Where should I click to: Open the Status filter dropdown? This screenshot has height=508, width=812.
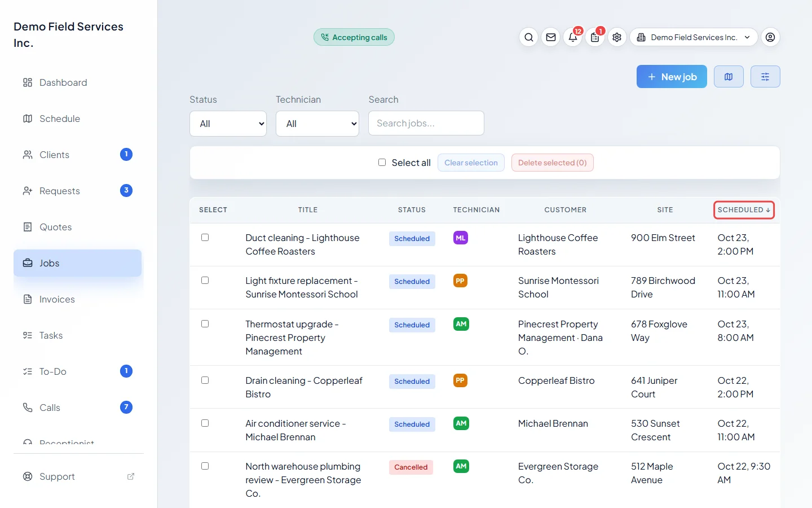pyautogui.click(x=228, y=124)
